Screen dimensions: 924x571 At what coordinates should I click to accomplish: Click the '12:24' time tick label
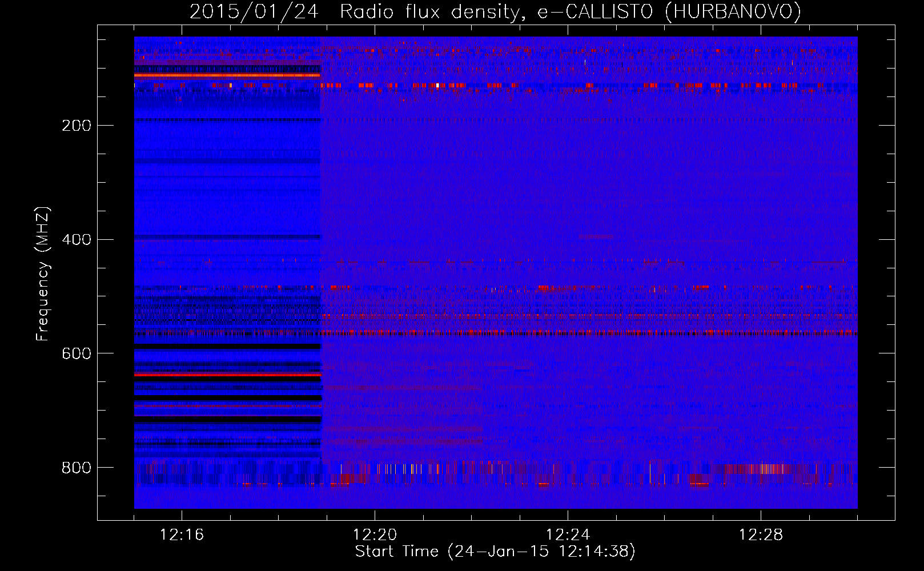coord(568,535)
